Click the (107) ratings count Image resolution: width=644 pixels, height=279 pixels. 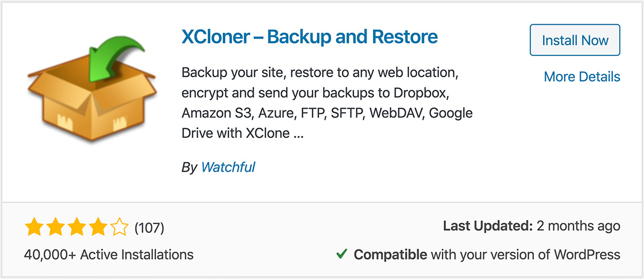click(149, 228)
